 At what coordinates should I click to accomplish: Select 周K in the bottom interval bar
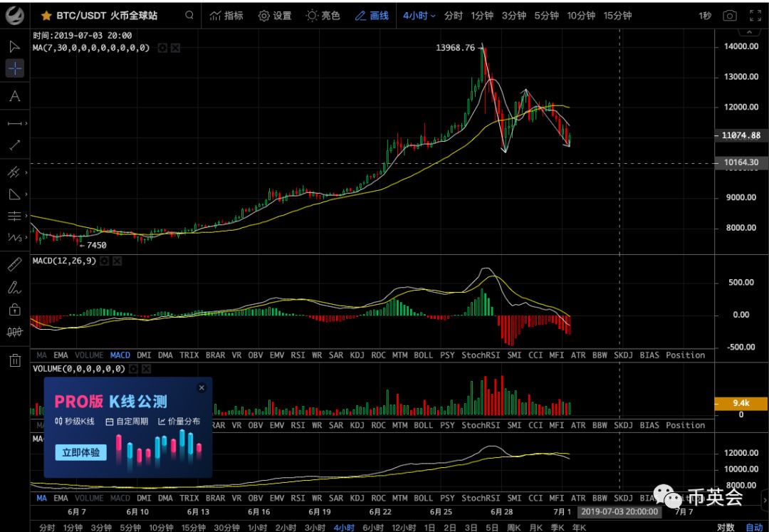pos(513,528)
